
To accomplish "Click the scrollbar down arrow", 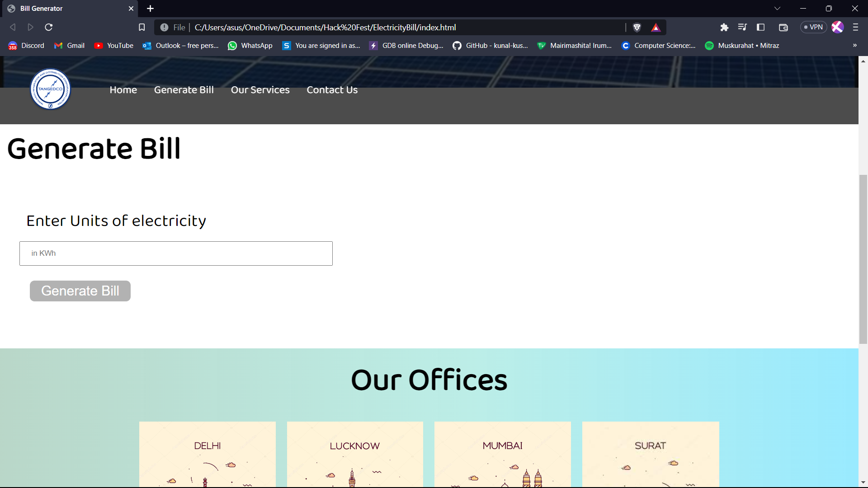I will tap(863, 482).
